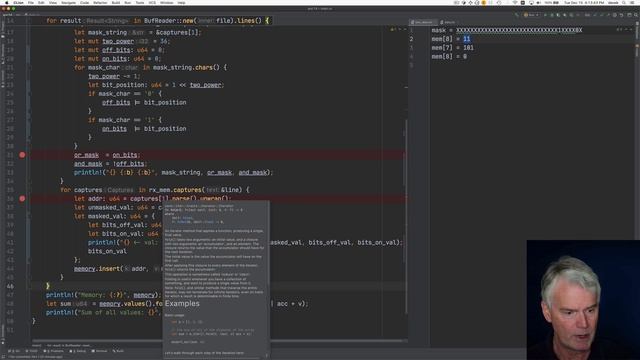640x360 pixels.
Task: Click the Wi-Fi status icon
Action: pos(515,2)
